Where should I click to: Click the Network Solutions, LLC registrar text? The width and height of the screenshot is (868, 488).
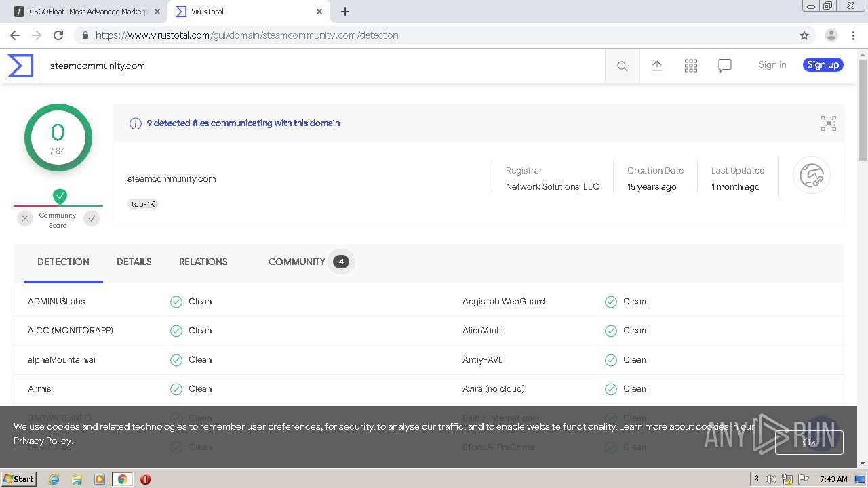[x=553, y=187]
